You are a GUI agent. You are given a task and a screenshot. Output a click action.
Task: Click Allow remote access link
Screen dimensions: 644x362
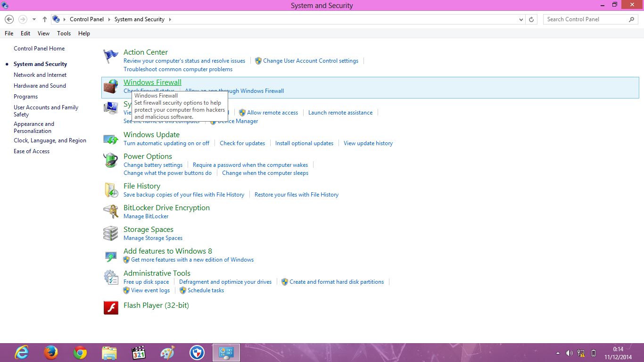pyautogui.click(x=272, y=113)
